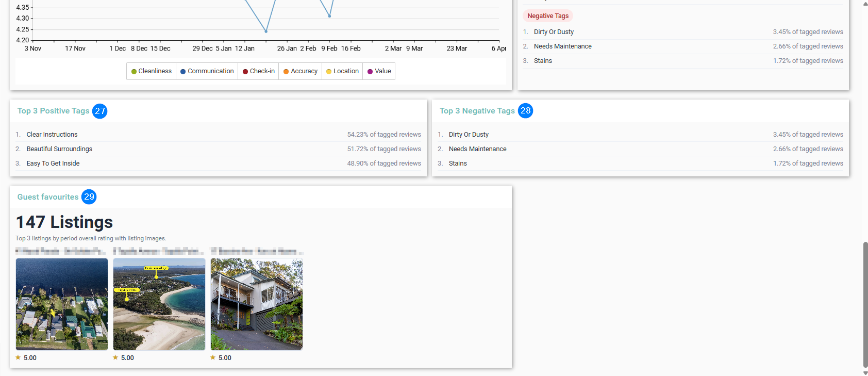Select Stains in Top 3 Negative Tags card
868x376 pixels.
(641, 164)
